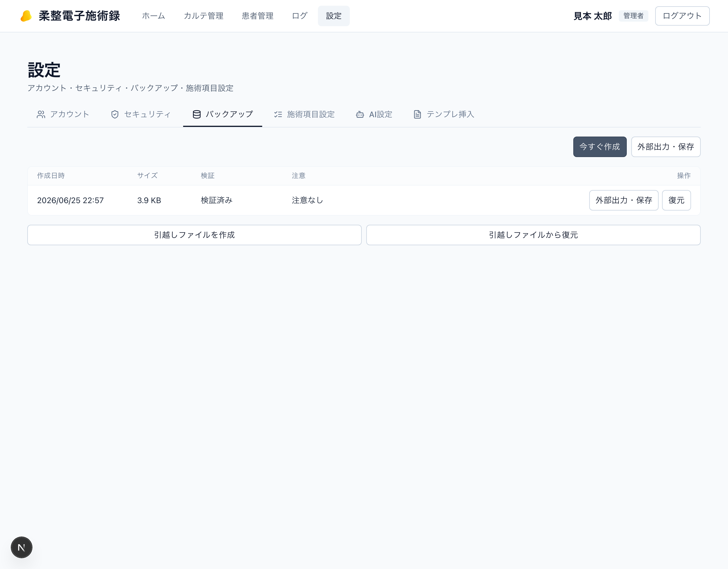This screenshot has width=728, height=569.
Task: Click the 操作 column header
Action: (x=684, y=176)
